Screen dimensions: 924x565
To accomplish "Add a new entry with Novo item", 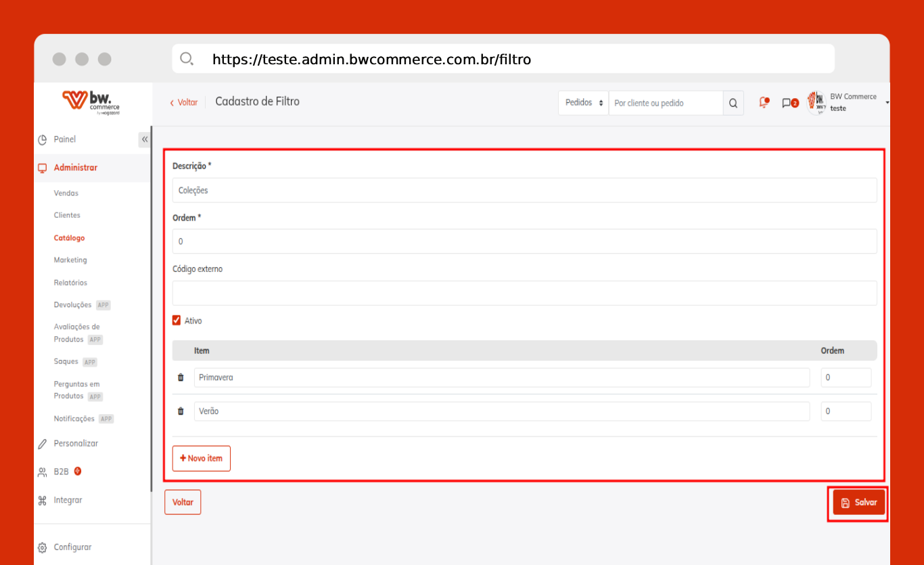I will tap(202, 458).
